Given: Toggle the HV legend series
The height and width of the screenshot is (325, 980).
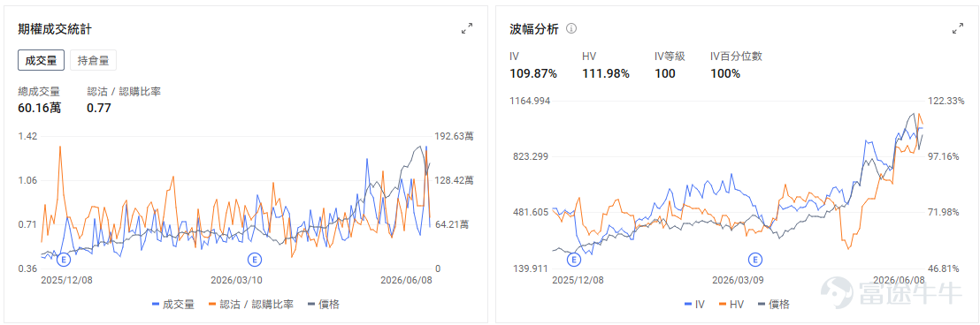Looking at the screenshot, I should tap(731, 305).
